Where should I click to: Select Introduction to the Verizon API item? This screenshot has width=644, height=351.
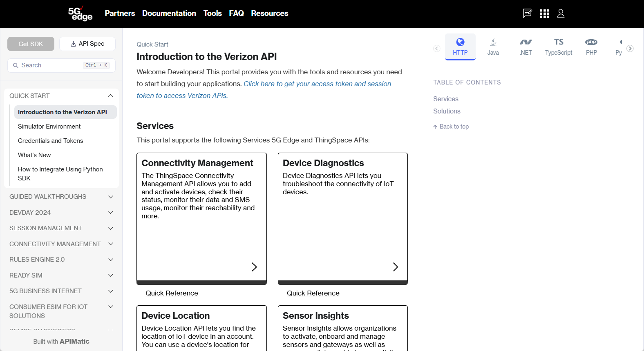65,112
